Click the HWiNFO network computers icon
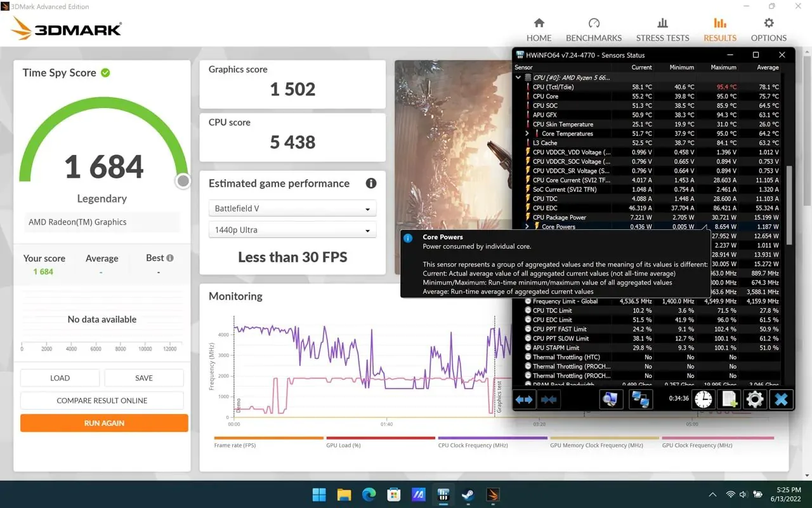812x508 pixels. click(641, 399)
